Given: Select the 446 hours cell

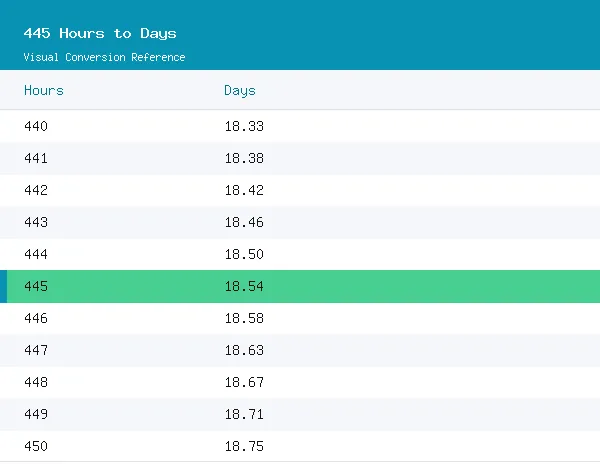Looking at the screenshot, I should 36,318.
